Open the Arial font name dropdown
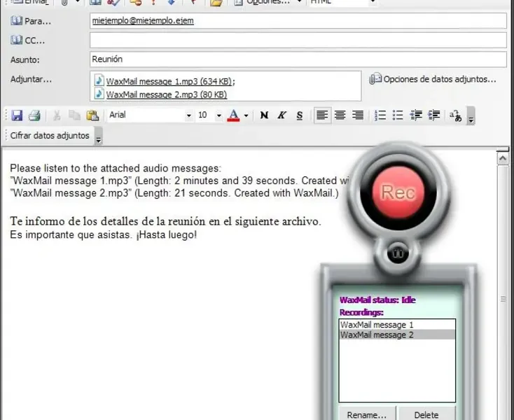The height and width of the screenshot is (420, 514). (x=189, y=115)
